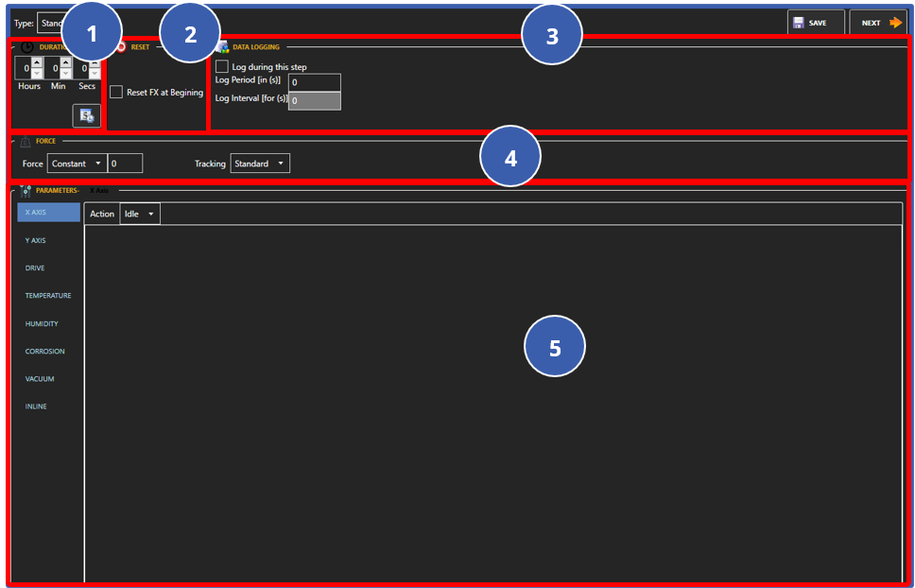Switch to the X Axis tab
Image resolution: width=915 pixels, height=588 pixels.
click(x=97, y=190)
